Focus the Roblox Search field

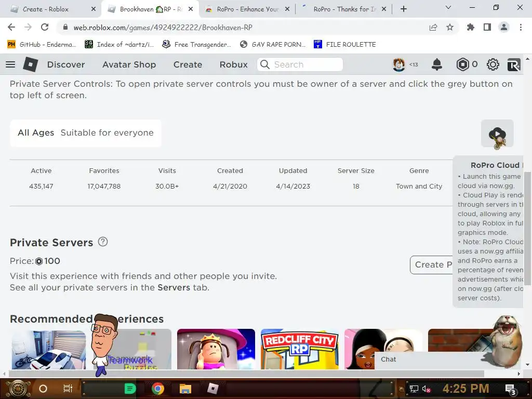pos(300,64)
